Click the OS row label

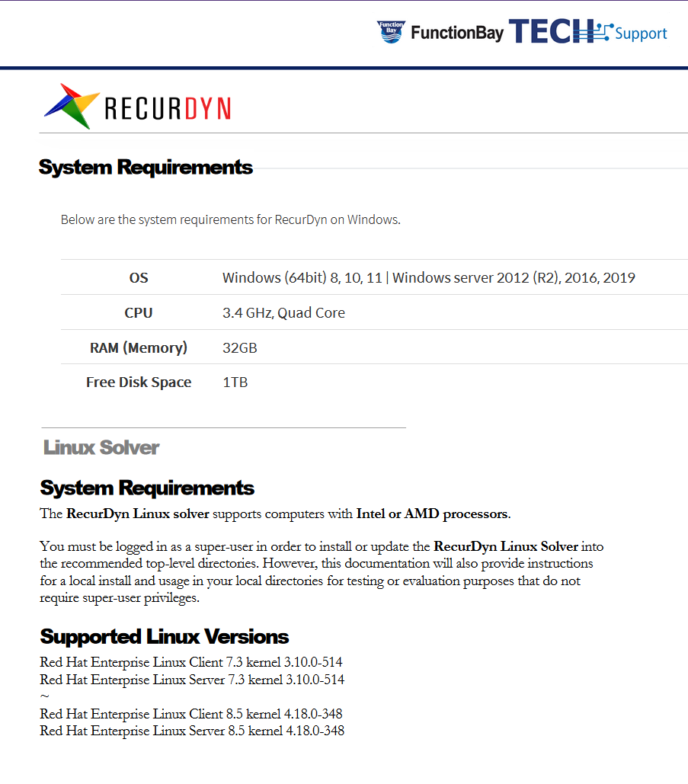[139, 277]
